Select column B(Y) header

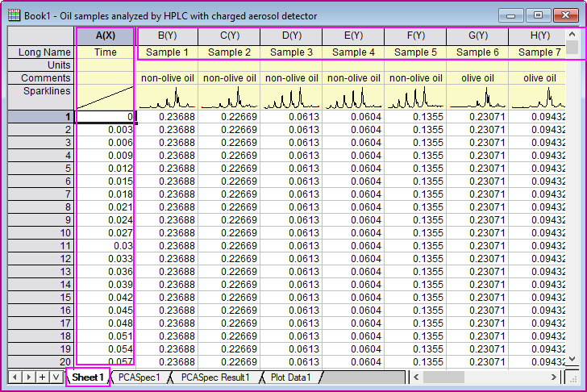click(167, 36)
